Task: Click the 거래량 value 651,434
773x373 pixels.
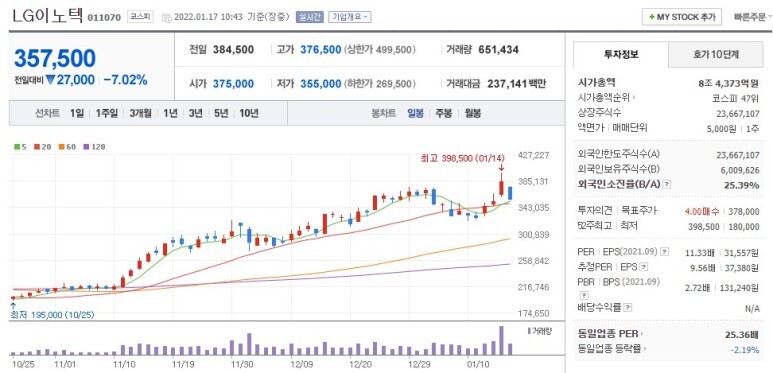Action: [498, 50]
